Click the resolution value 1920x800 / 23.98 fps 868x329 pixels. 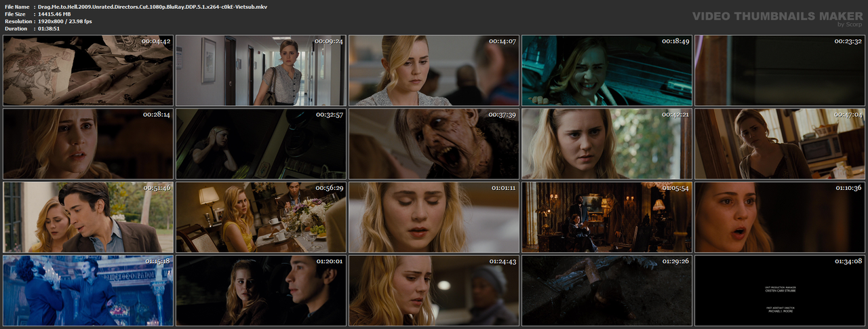(x=65, y=21)
